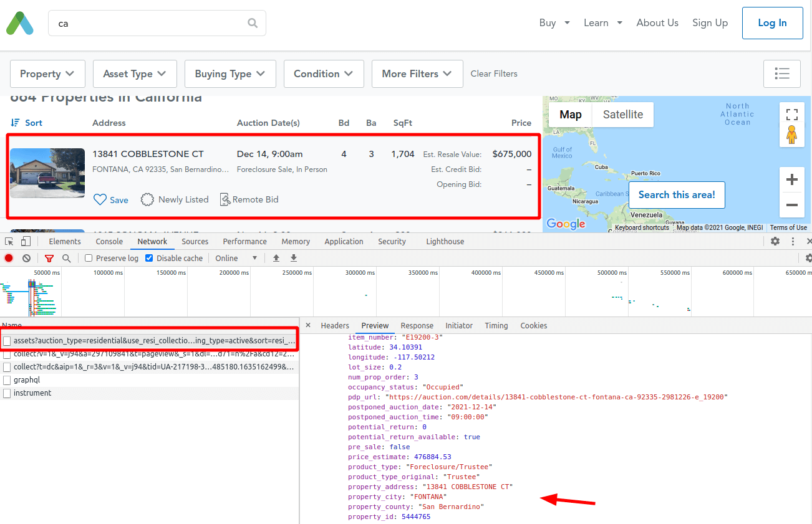
Task: Click the Search this area button on the map
Action: [x=677, y=195]
